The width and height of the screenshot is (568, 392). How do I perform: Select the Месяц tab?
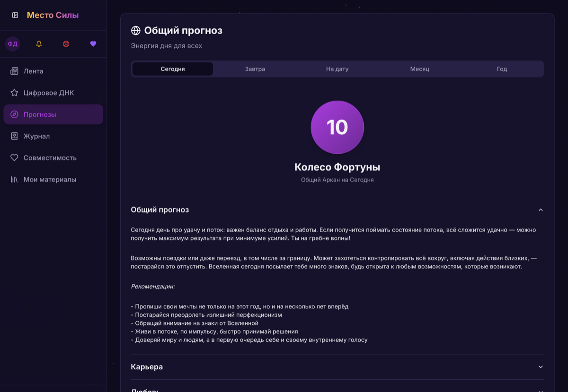(x=419, y=69)
